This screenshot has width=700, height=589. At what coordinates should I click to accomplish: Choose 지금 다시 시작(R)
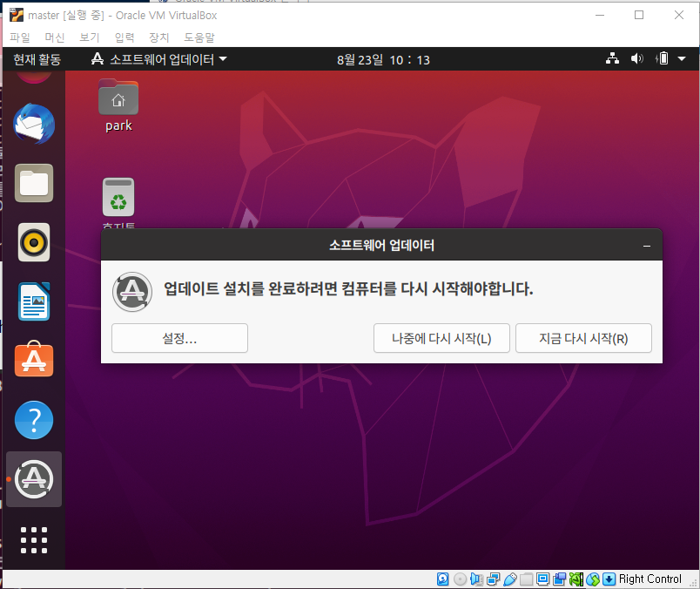pos(583,338)
